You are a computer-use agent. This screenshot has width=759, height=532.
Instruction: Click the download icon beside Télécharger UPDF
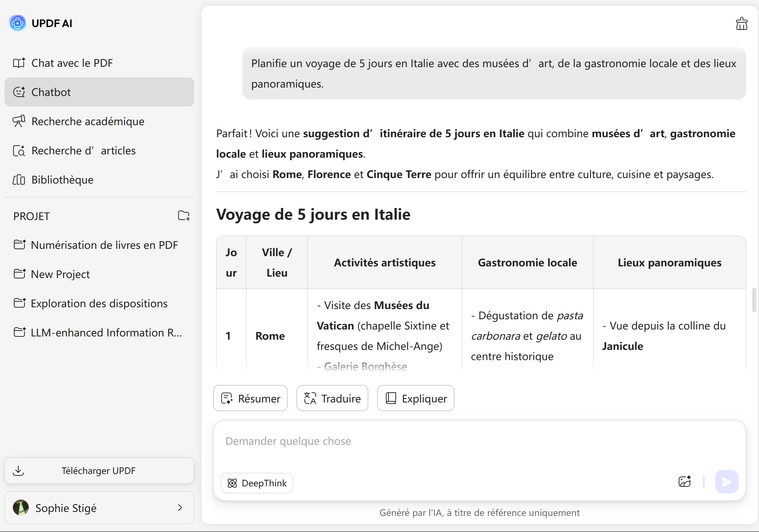coord(18,471)
